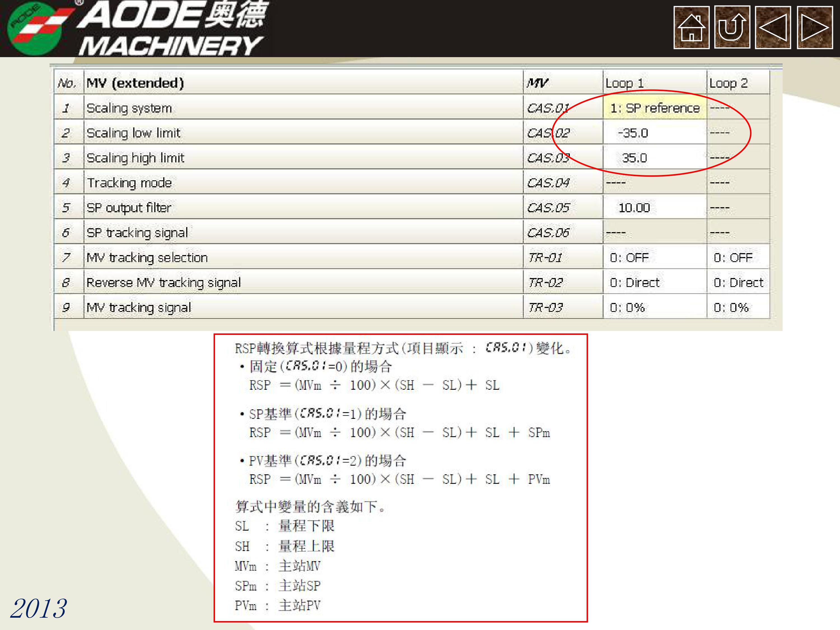Click the 'Loop 1' column header
The width and height of the screenshot is (840, 630).
click(655, 83)
